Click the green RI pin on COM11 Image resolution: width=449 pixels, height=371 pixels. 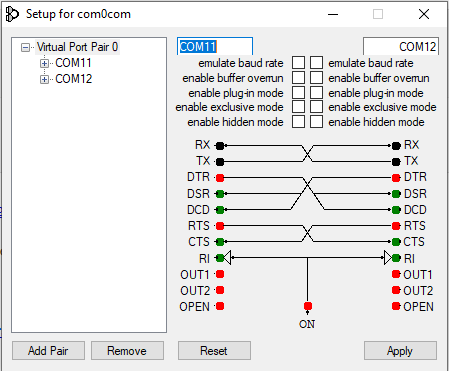(x=220, y=258)
